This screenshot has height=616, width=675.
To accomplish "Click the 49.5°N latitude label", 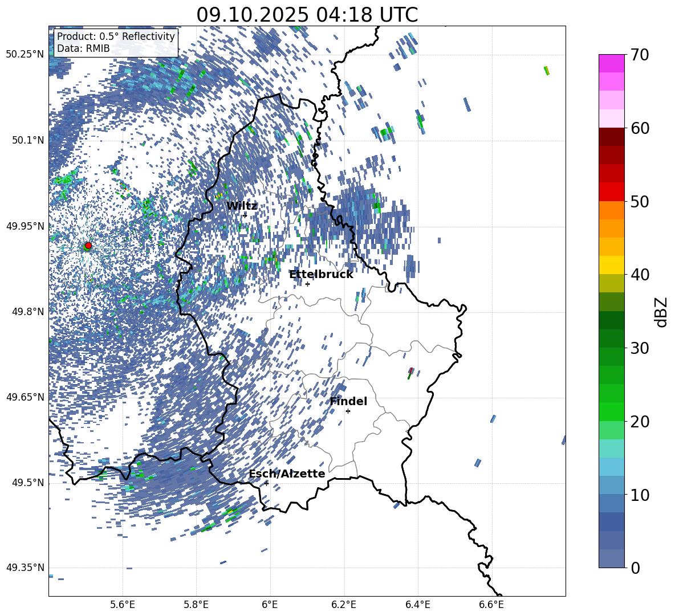I will click(x=29, y=483).
